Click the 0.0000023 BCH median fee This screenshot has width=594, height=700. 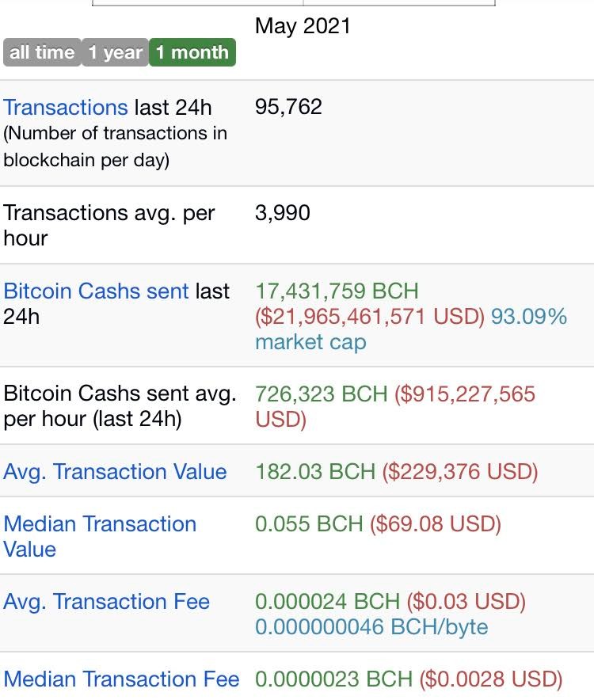pos(333,679)
